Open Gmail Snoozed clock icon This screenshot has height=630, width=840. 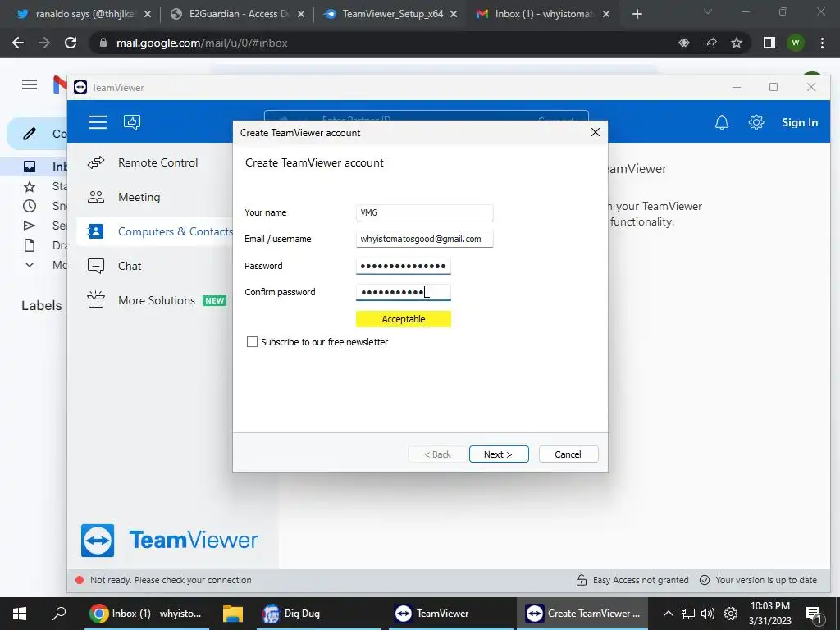click(x=30, y=206)
